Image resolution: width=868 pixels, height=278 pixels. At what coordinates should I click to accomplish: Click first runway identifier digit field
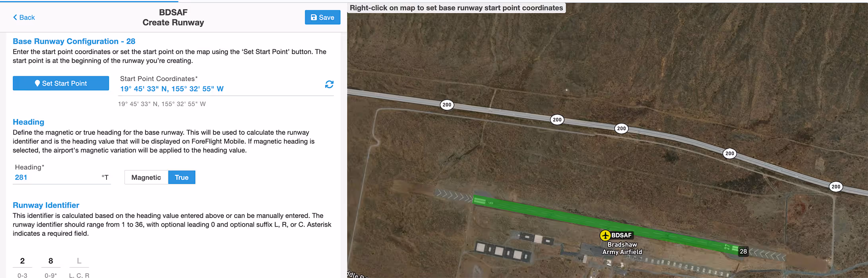(22, 261)
